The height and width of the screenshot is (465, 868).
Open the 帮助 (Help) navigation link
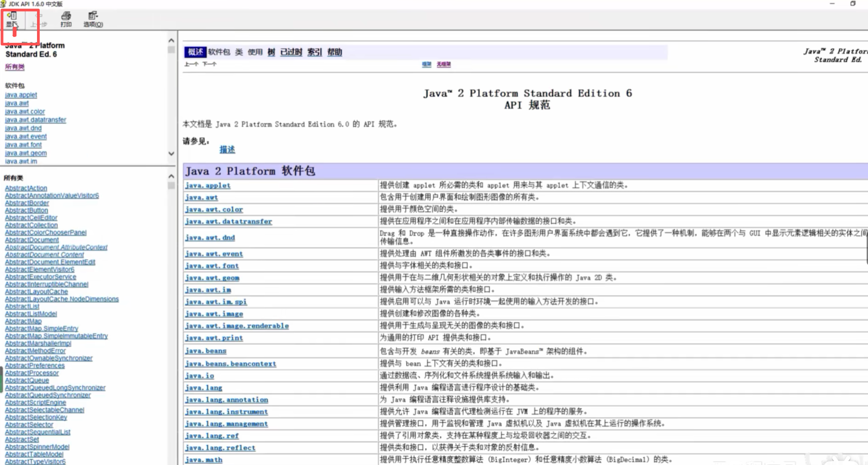[335, 52]
